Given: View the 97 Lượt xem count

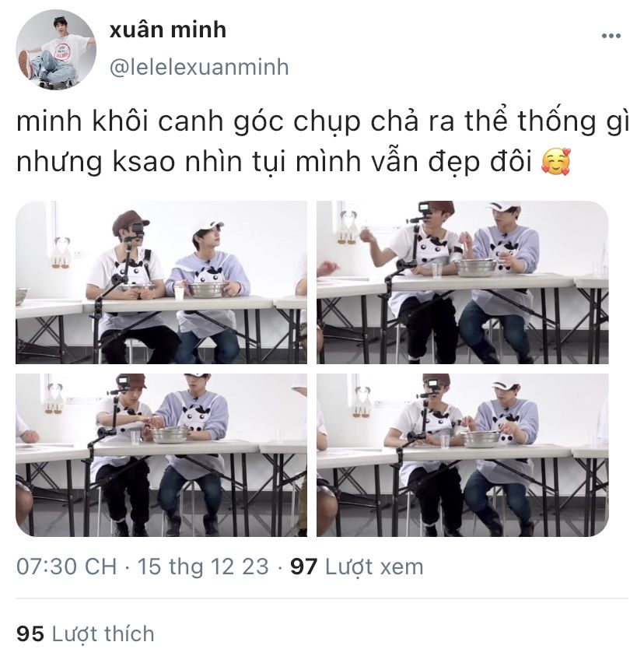Looking at the screenshot, I should click(x=357, y=567).
